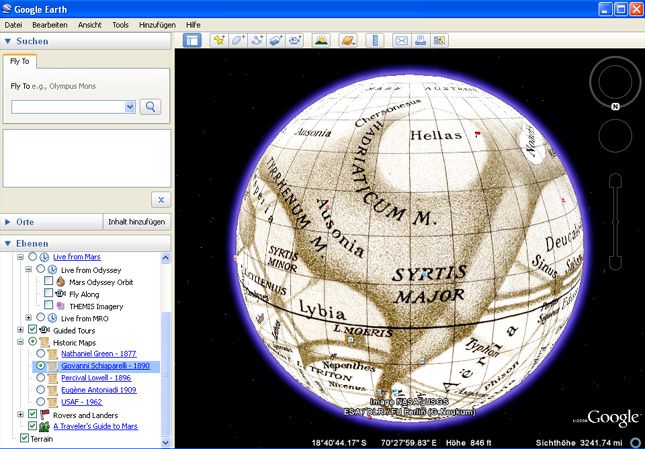This screenshot has height=449, width=645.
Task: Add a path using toolbar icon
Action: [258, 40]
